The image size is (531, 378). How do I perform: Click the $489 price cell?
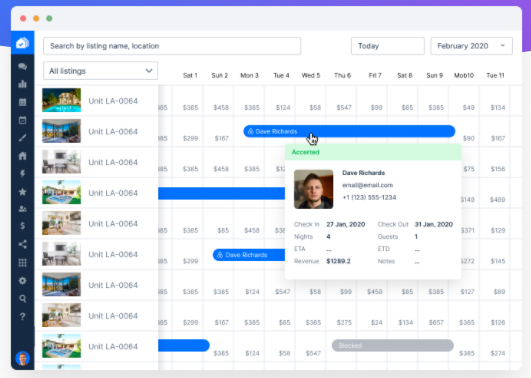[497, 200]
